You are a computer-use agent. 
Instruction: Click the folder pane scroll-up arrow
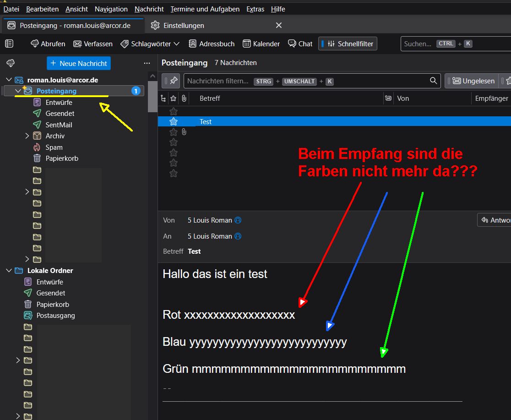[152, 76]
